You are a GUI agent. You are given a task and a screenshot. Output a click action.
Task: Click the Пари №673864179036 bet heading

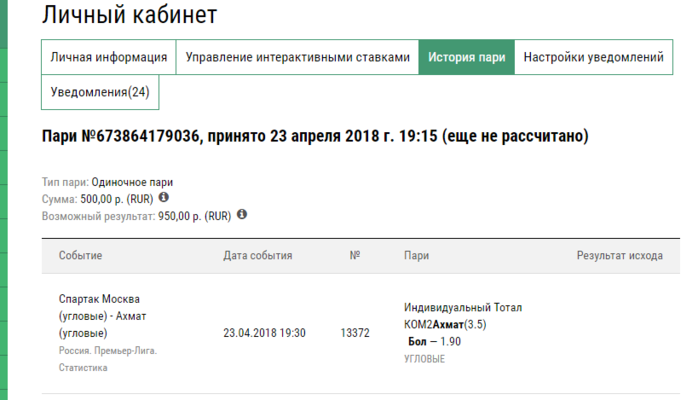pos(314,135)
